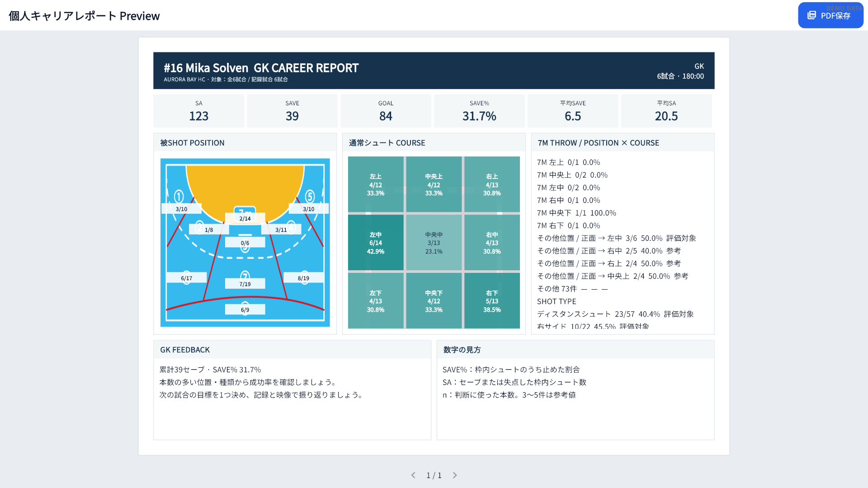This screenshot has width=868, height=488.
Task: Select the 中央中 3/13 23.1% cell
Action: click(434, 243)
